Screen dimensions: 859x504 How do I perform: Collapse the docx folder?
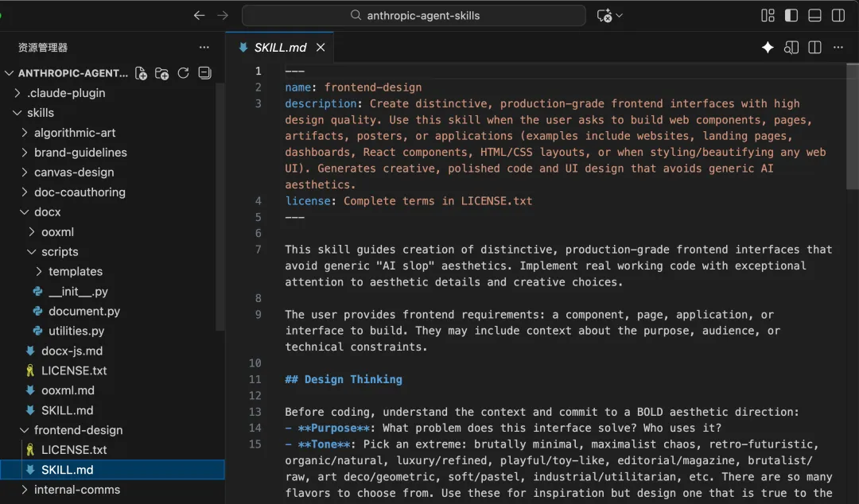[x=47, y=212]
